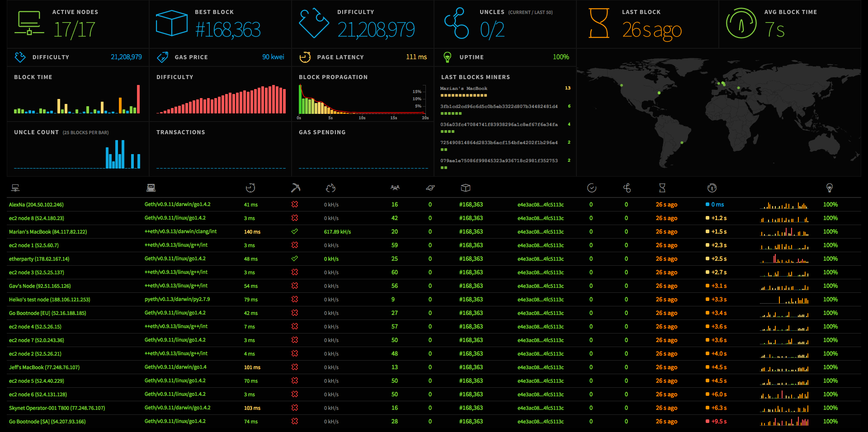The height and width of the screenshot is (432, 868).
Task: Sort table by mining pickaxe column icon
Action: click(x=295, y=188)
